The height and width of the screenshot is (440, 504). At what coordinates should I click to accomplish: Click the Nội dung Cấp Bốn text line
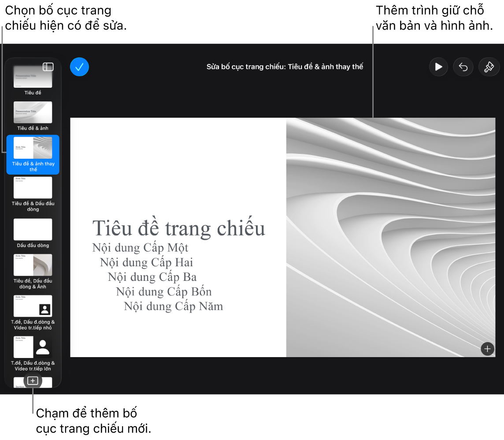[163, 292]
